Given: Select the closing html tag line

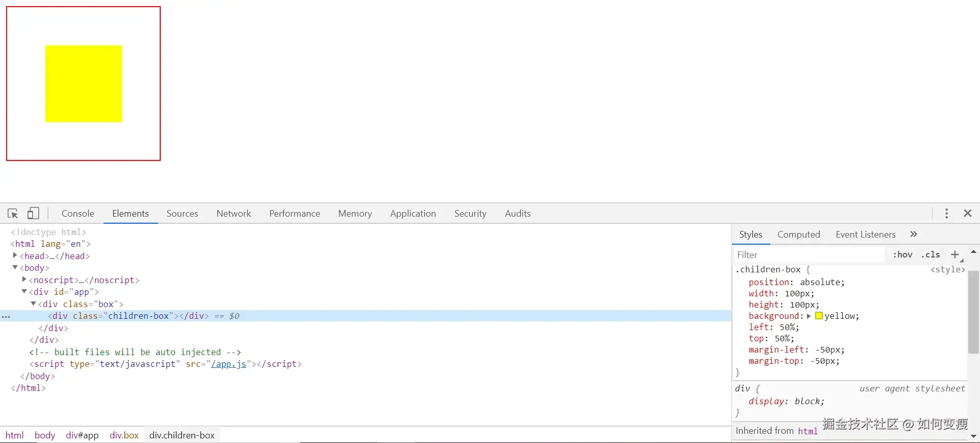Looking at the screenshot, I should [x=29, y=388].
